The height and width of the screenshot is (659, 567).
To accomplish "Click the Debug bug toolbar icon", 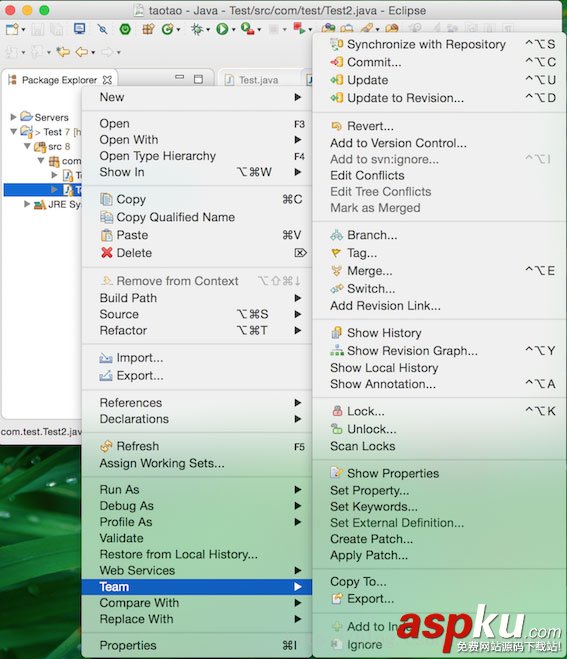I will tap(196, 29).
